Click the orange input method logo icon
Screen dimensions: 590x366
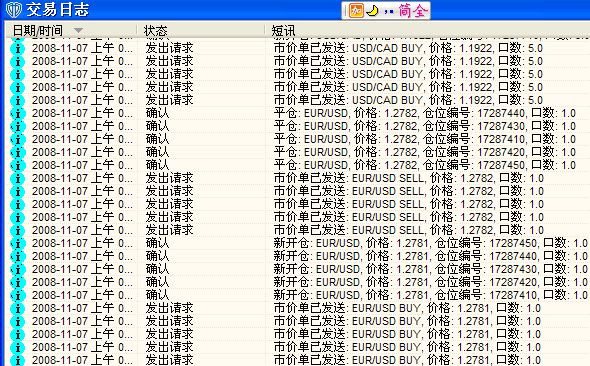point(356,11)
